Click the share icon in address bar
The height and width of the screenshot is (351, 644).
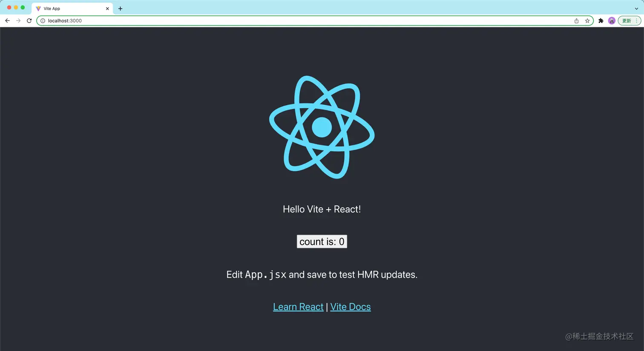[576, 20]
